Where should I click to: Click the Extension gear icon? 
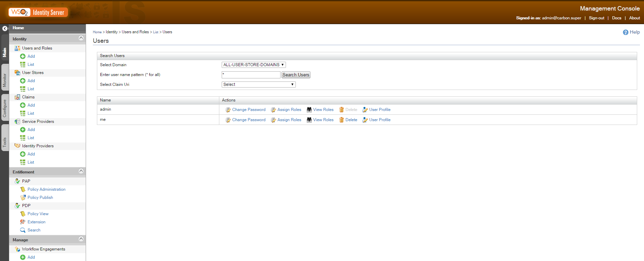pyautogui.click(x=23, y=222)
